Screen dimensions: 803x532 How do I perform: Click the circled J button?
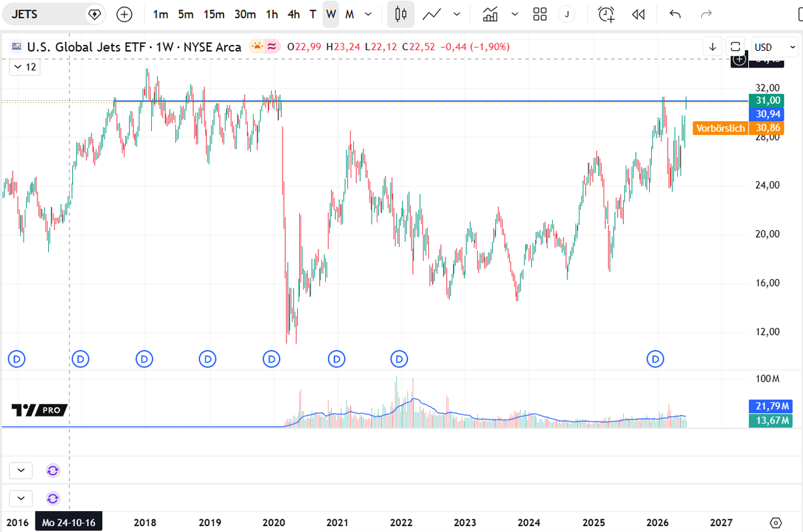click(x=567, y=14)
